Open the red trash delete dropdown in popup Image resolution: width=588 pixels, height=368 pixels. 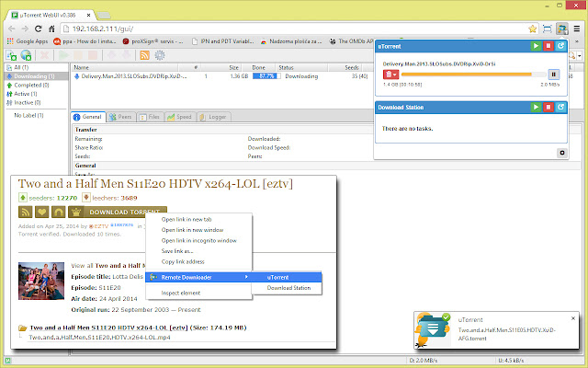coord(390,75)
